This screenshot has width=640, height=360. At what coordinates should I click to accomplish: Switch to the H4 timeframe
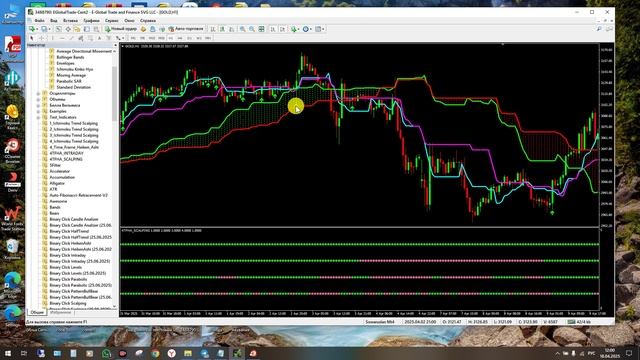tap(180, 38)
